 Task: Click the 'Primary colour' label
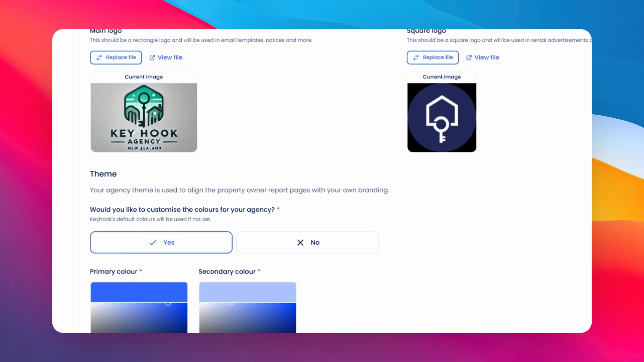114,271
